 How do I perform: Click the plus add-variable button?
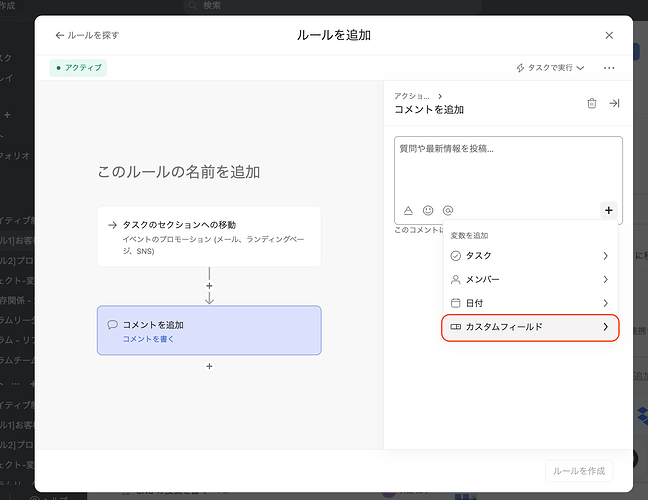[x=608, y=210]
